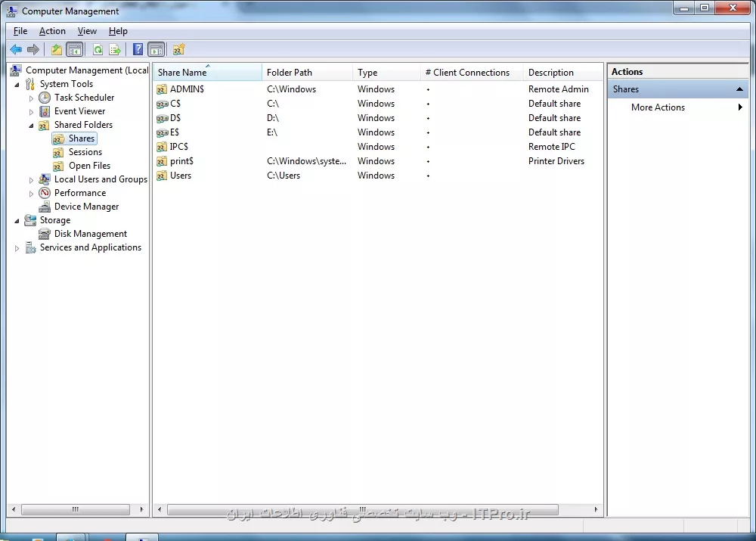Collapse the System Tools tree node
The image size is (756, 541).
(x=17, y=85)
